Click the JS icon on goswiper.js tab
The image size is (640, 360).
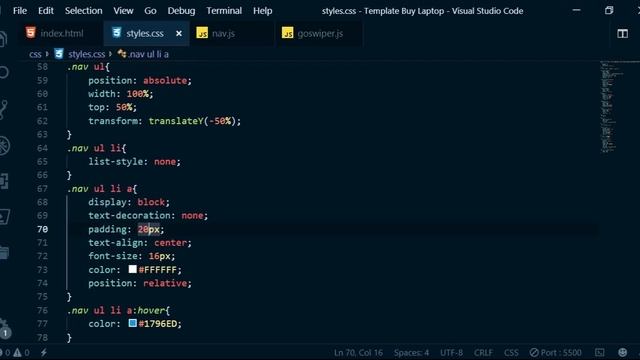(x=287, y=33)
